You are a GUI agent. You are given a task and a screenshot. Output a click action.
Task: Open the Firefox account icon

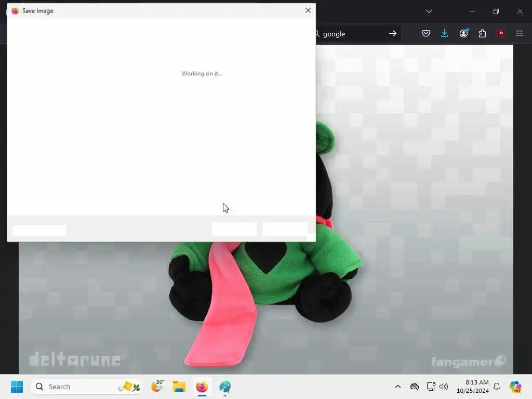(x=463, y=33)
